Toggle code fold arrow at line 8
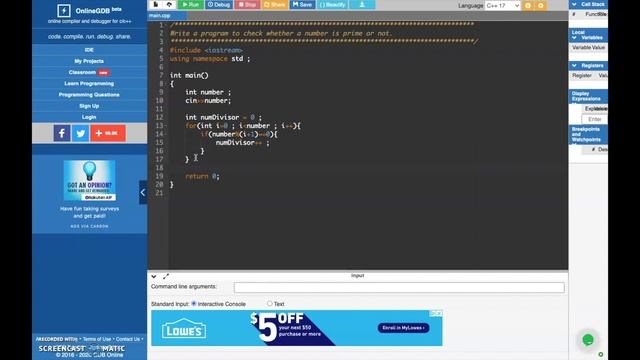Viewport: 640px width, 360px height. (x=166, y=84)
